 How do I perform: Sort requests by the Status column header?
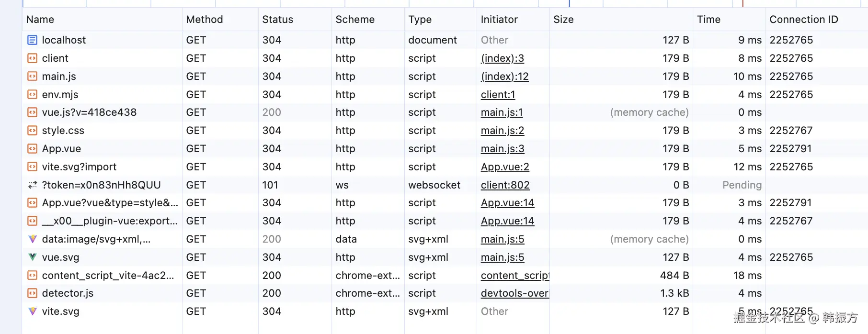pyautogui.click(x=277, y=20)
